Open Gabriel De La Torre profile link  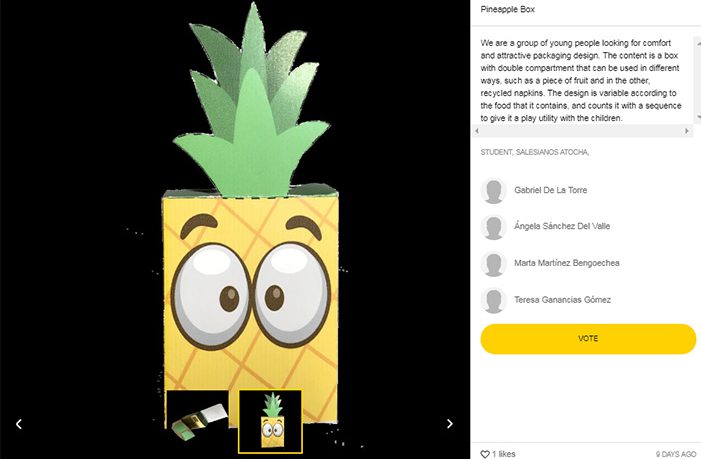(550, 190)
